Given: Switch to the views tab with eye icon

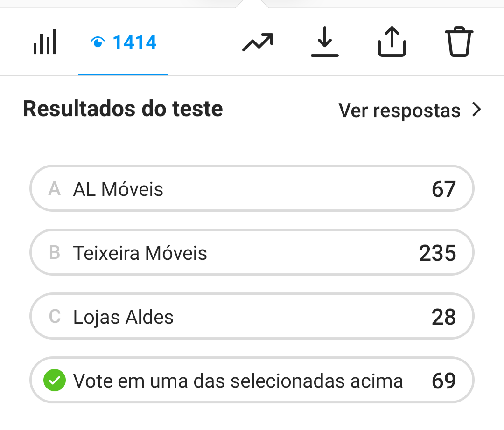Looking at the screenshot, I should (123, 42).
